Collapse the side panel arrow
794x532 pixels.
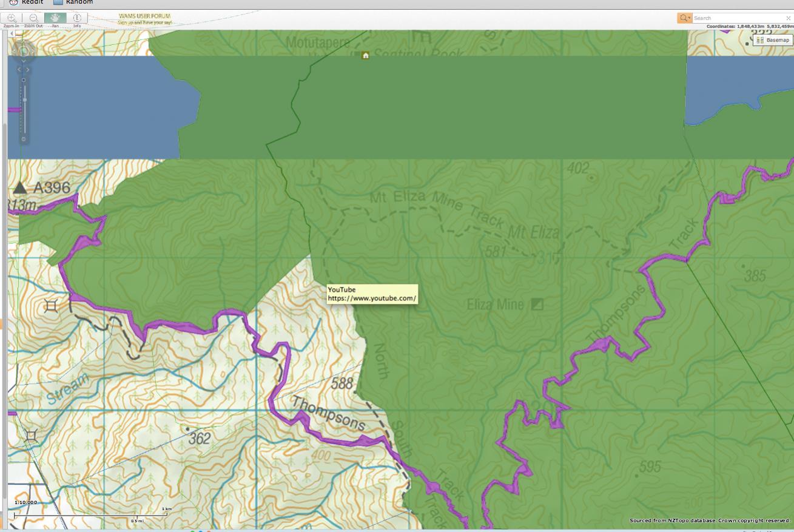pos(12,33)
